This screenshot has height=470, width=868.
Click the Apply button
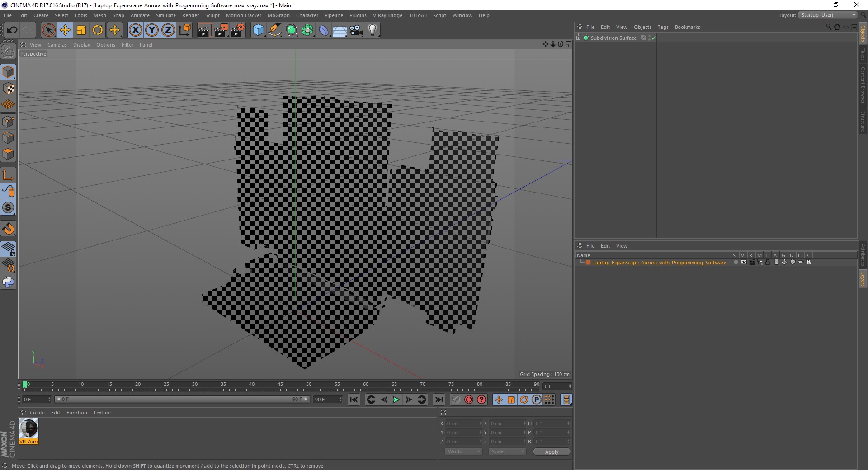pos(551,451)
